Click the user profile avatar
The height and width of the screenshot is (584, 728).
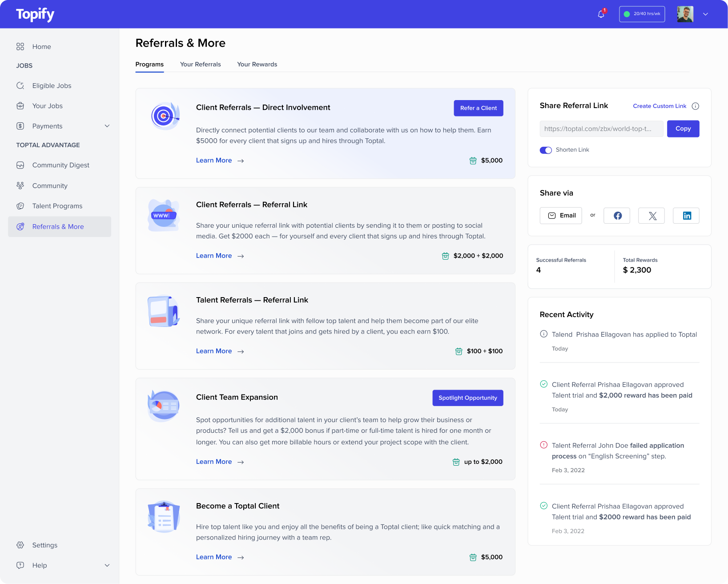(685, 14)
